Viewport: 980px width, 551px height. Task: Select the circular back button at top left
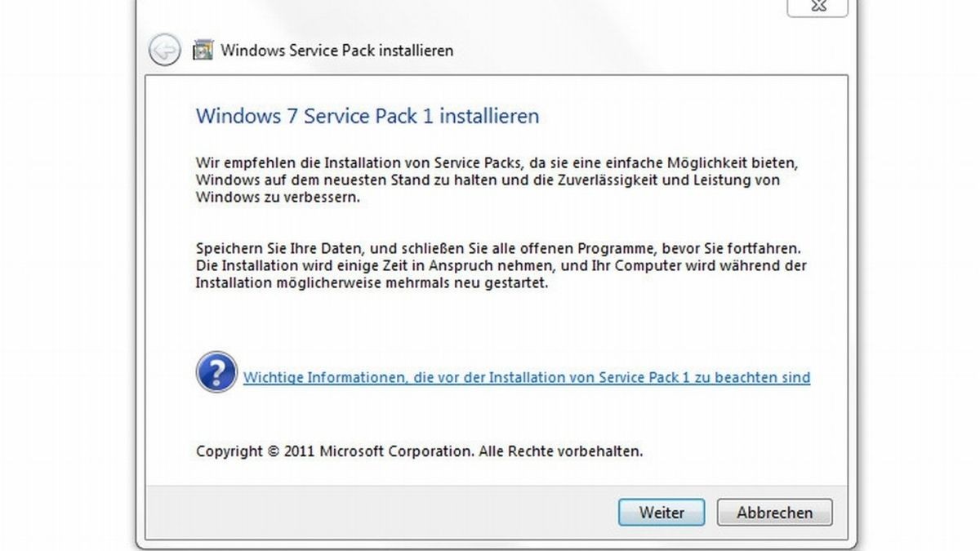point(164,50)
